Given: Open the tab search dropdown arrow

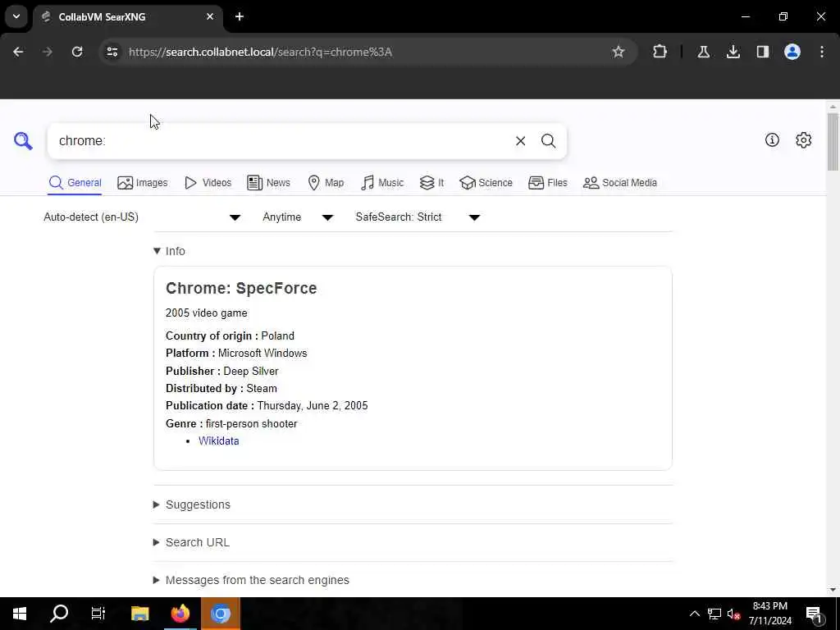Looking at the screenshot, I should pyautogui.click(x=16, y=16).
